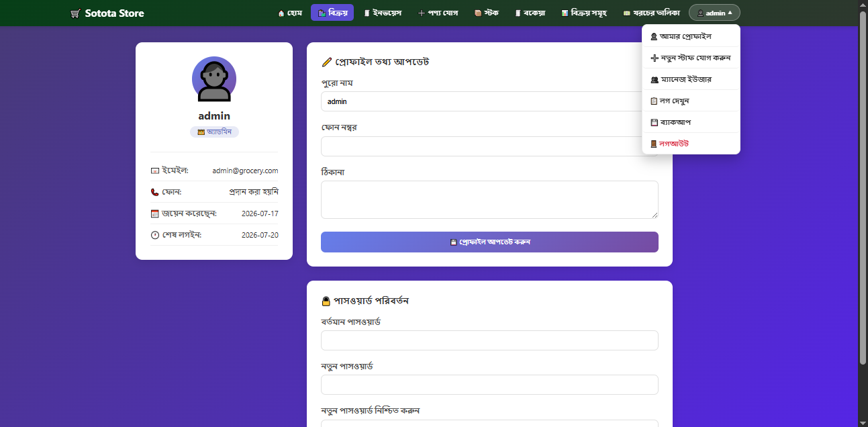This screenshot has height=427, width=868.
Task: Click the প্রদান করা হয়নি phone value
Action: click(x=254, y=192)
